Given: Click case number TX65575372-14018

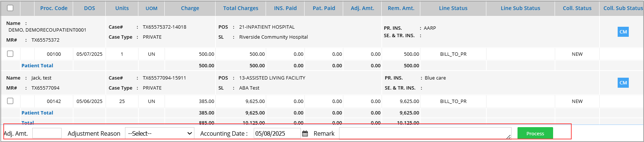Looking at the screenshot, I should tap(165, 27).
